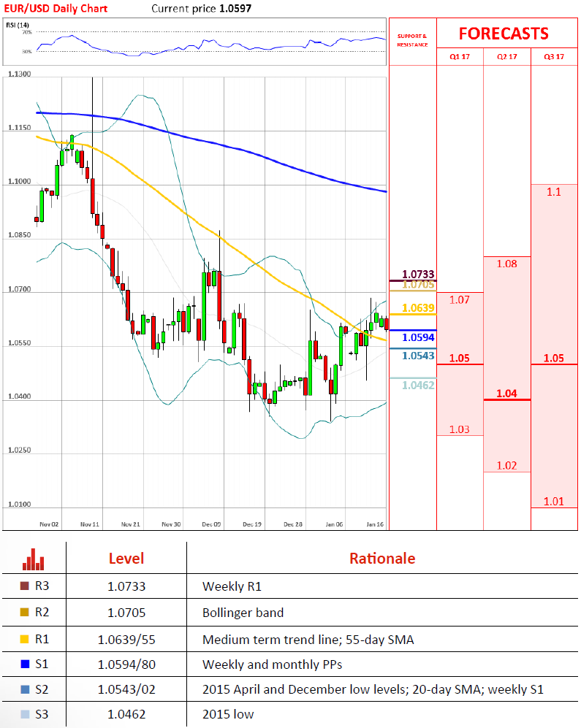Viewport: 581px width, 728px height.
Task: Click the 1.0462 light support label
Action: point(418,385)
